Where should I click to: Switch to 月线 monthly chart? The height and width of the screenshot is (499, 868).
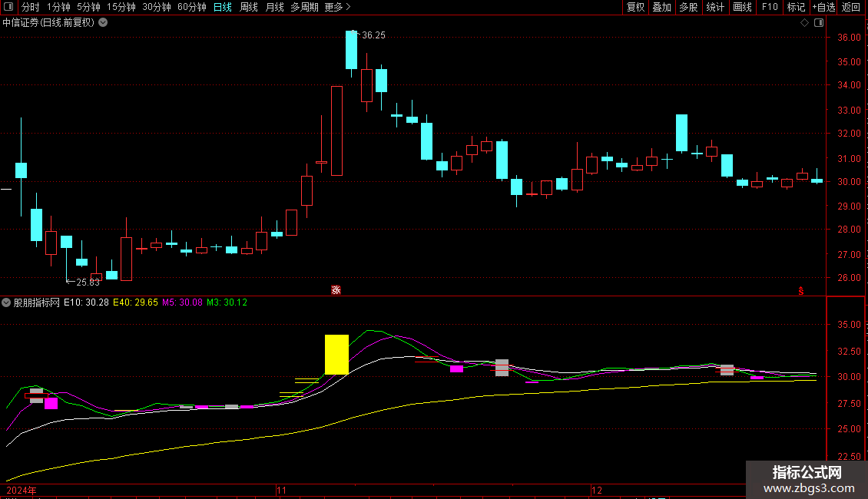pyautogui.click(x=274, y=7)
